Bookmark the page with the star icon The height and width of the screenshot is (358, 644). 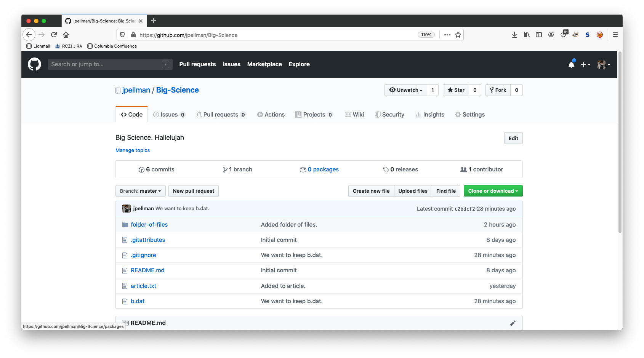pyautogui.click(x=458, y=35)
